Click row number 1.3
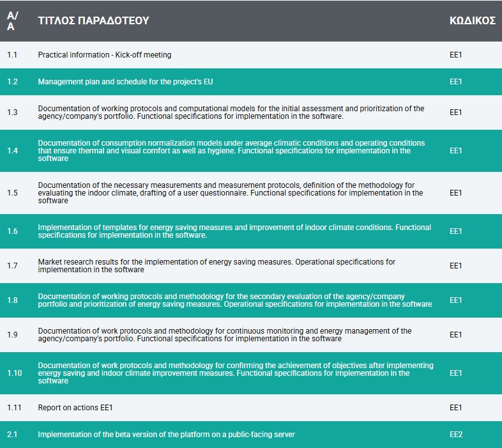502x448 pixels. [12, 112]
